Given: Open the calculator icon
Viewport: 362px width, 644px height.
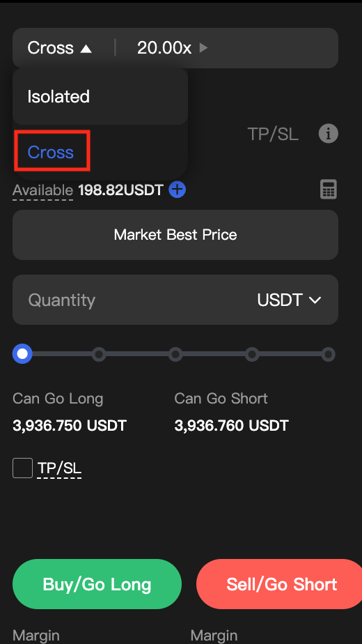Looking at the screenshot, I should (x=329, y=190).
